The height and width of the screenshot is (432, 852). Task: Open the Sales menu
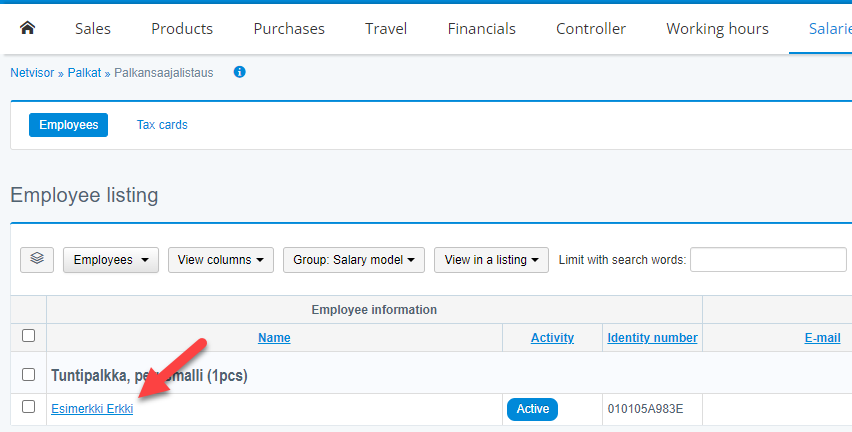click(93, 28)
